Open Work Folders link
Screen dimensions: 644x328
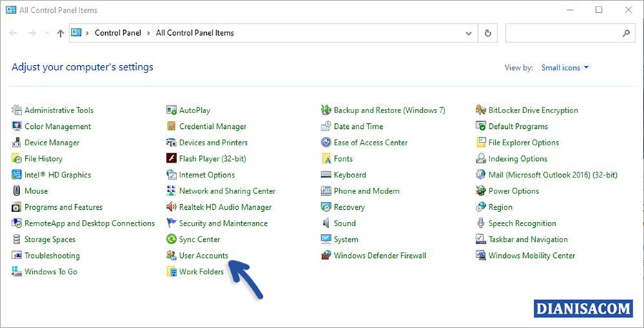pos(201,271)
